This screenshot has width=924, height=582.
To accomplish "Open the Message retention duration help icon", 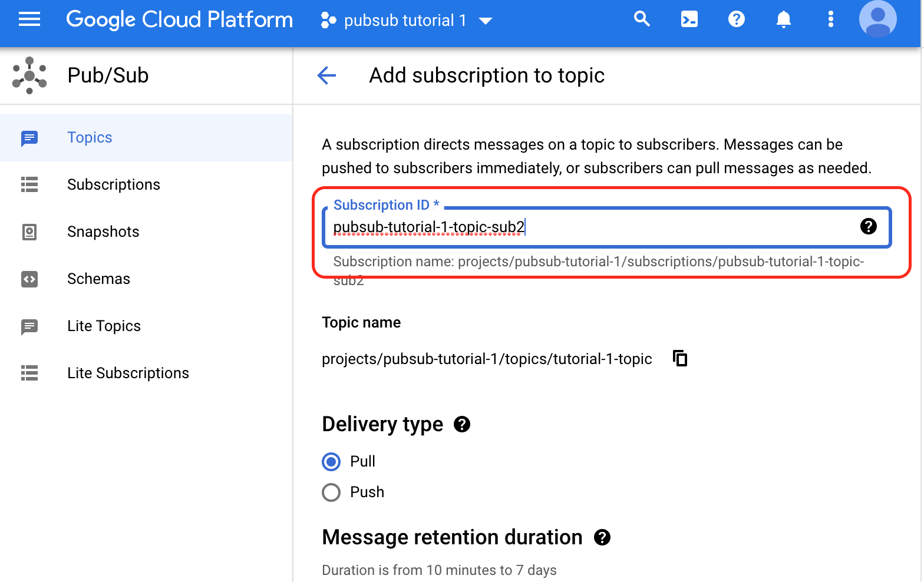I will tap(602, 537).
